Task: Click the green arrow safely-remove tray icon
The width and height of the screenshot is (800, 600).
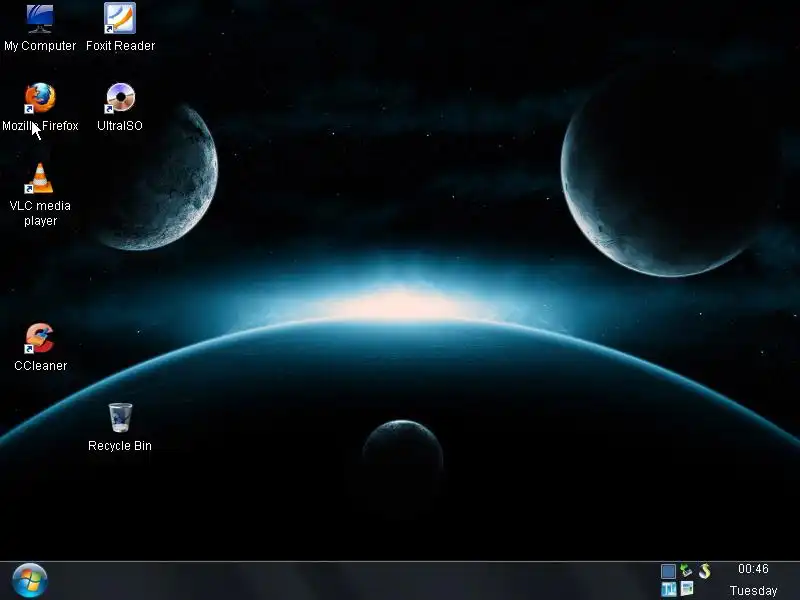Action: (686, 570)
